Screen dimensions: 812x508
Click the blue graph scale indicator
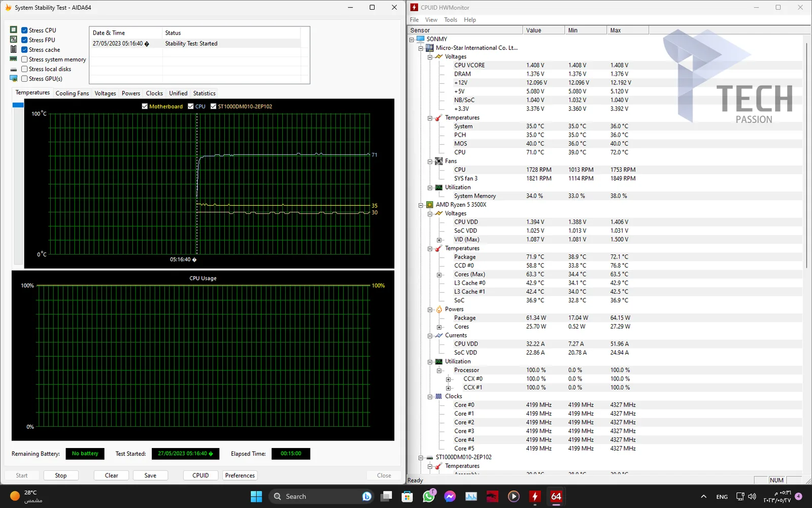18,105
